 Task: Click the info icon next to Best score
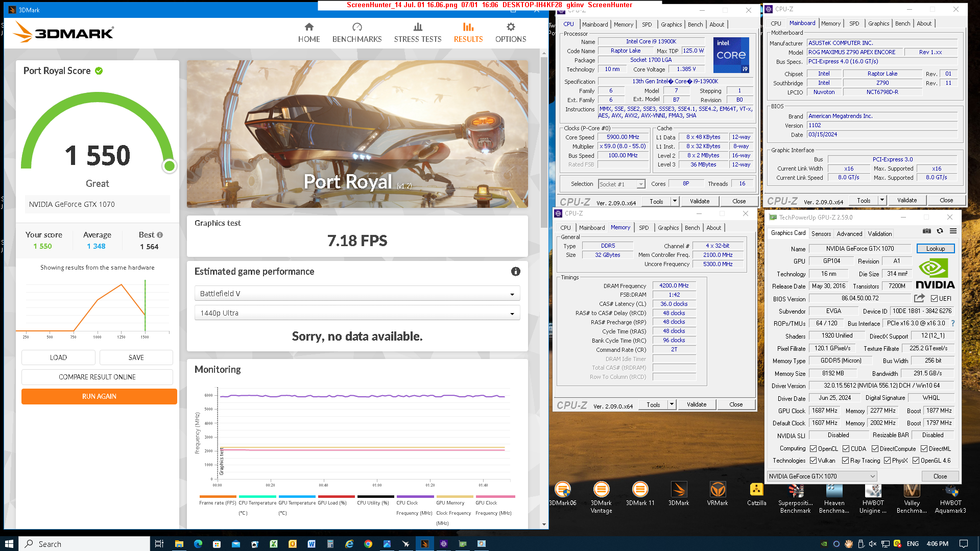[160, 235]
